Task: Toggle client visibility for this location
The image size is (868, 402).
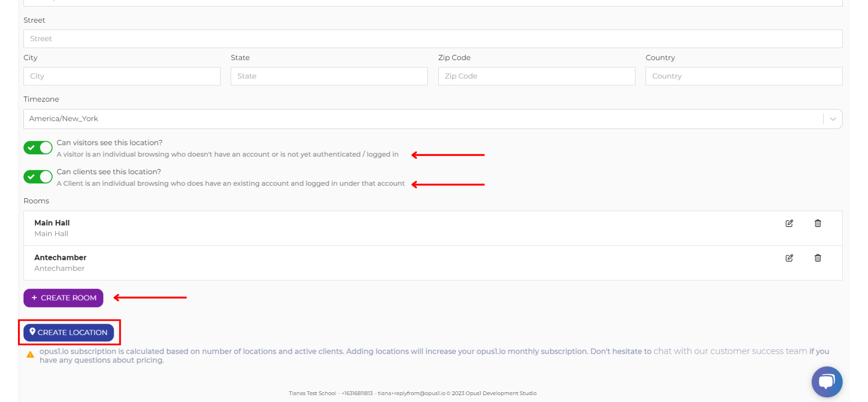Action: (38, 177)
